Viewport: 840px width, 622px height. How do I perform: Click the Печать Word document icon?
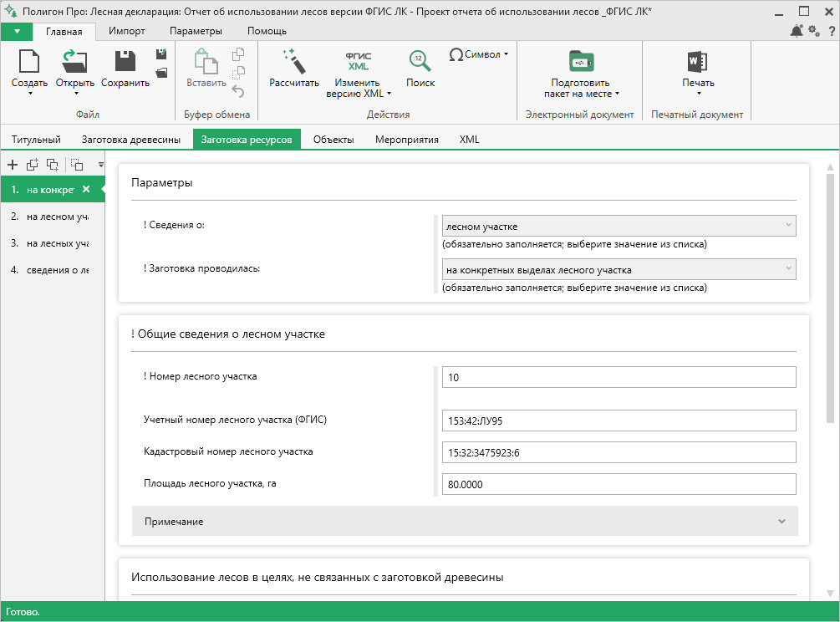click(x=698, y=61)
